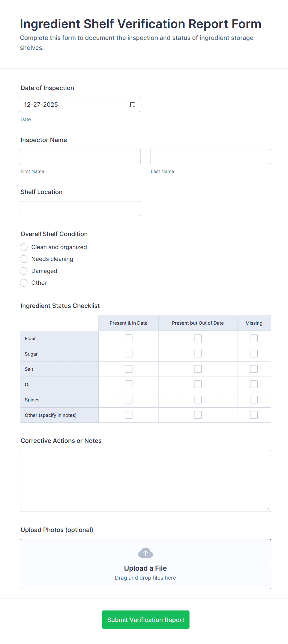The image size is (288, 644).
Task: Mark Spices as Missing
Action: pyautogui.click(x=254, y=400)
